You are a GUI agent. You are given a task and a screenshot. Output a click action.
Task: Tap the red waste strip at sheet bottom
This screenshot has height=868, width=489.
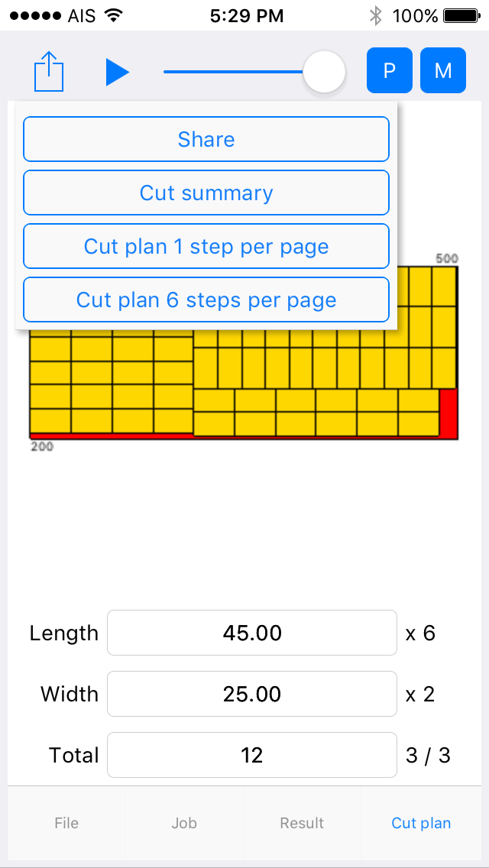click(111, 436)
